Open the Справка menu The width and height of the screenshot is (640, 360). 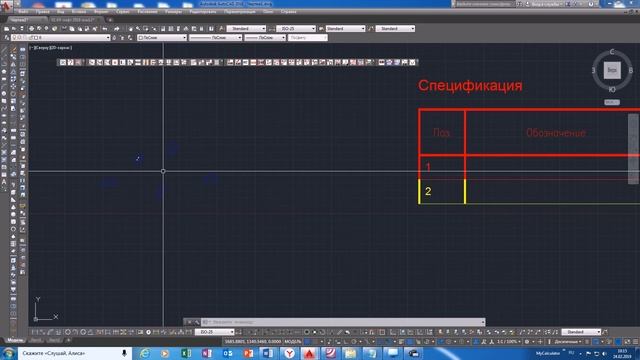click(x=289, y=12)
